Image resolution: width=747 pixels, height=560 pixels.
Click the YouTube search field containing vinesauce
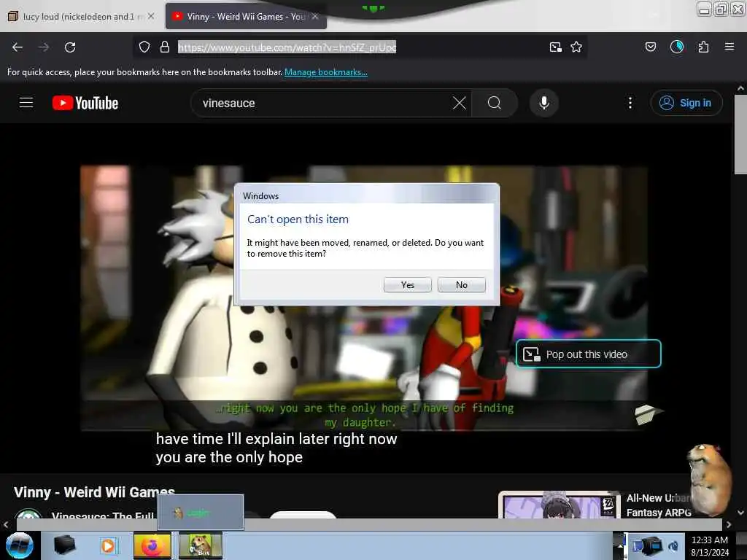point(324,103)
